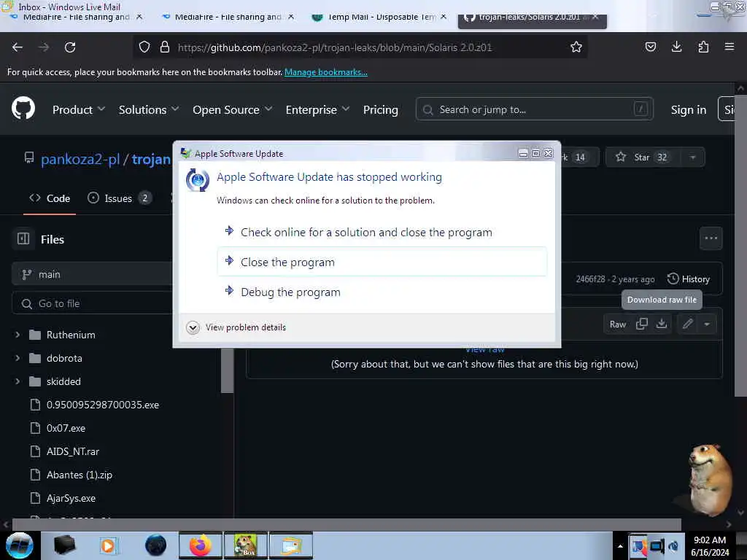Viewport: 747px width, 560px height.
Task: Choose Close the program option
Action: pos(382,262)
